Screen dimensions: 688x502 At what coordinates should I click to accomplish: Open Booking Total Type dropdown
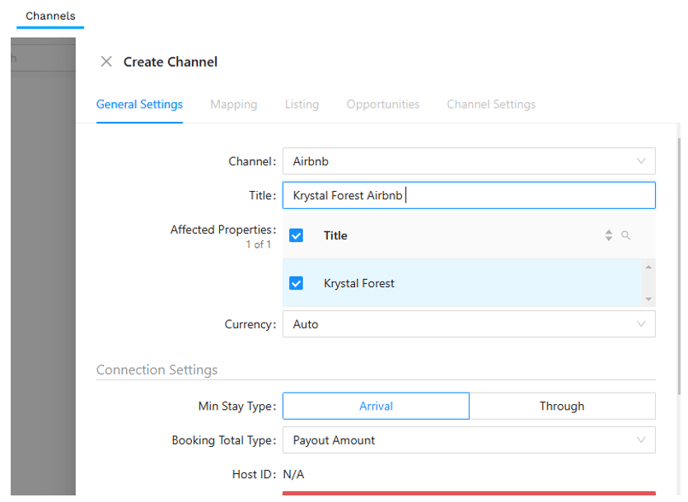[469, 440]
